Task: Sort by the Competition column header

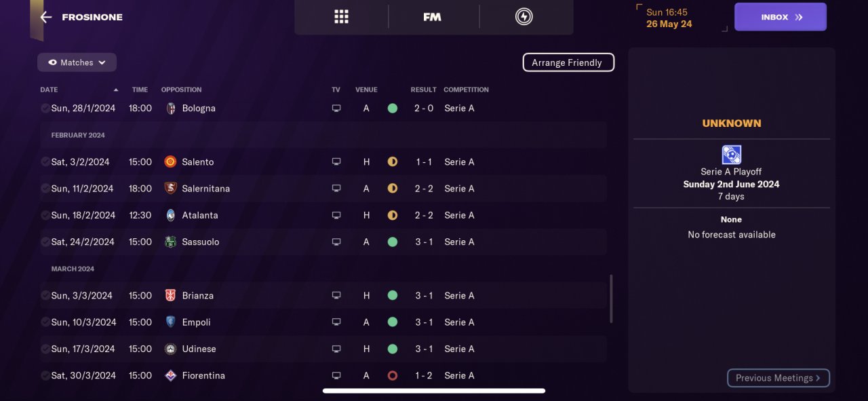Action: [466, 90]
